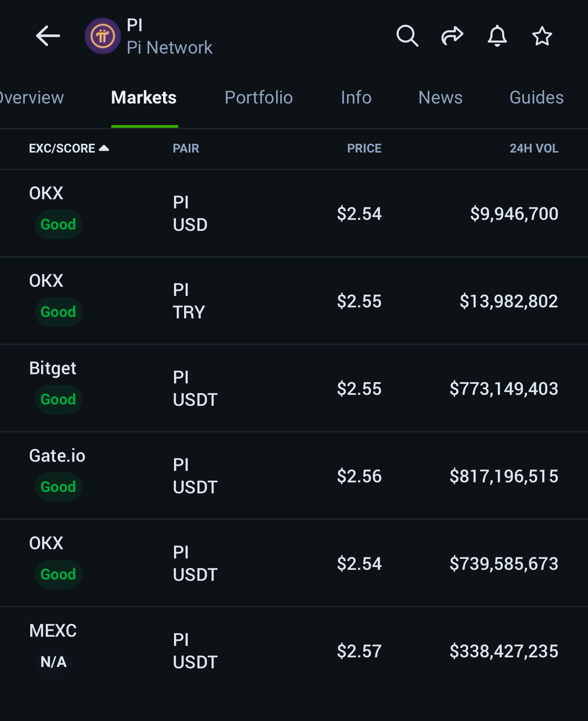Open the Gate.io exchange name
The width and height of the screenshot is (588, 721).
[57, 456]
